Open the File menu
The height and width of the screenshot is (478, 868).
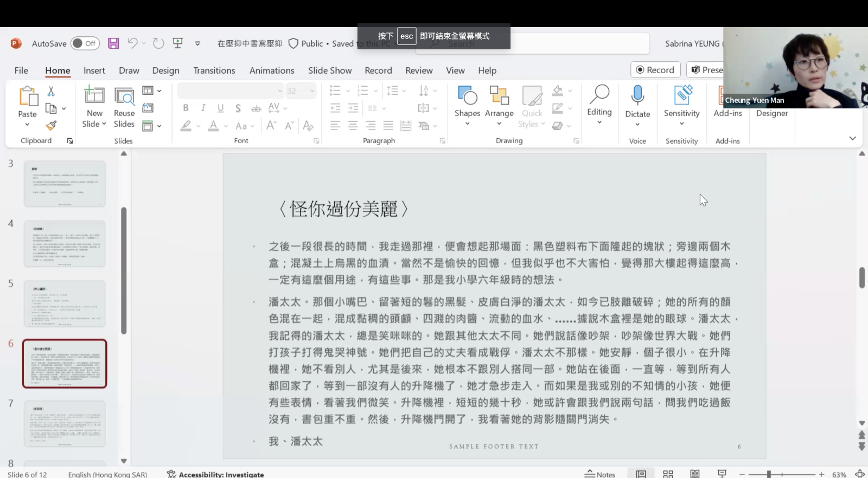(x=21, y=70)
